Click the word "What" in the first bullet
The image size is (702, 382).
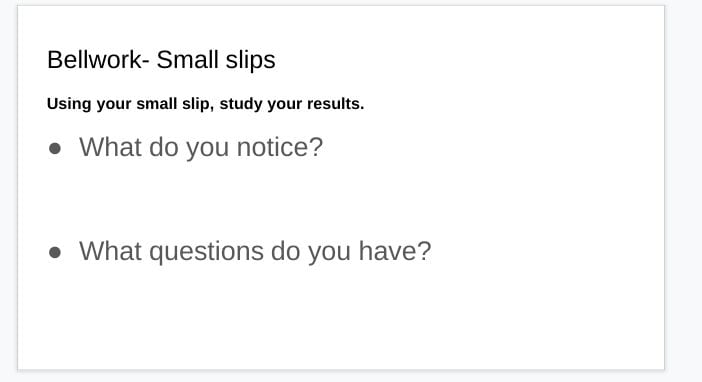tap(111, 146)
